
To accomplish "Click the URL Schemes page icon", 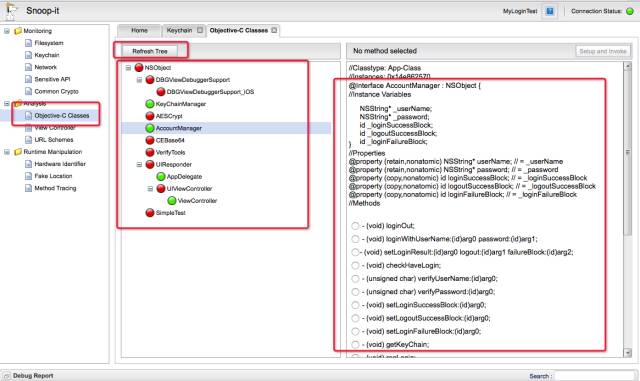I will click(28, 140).
